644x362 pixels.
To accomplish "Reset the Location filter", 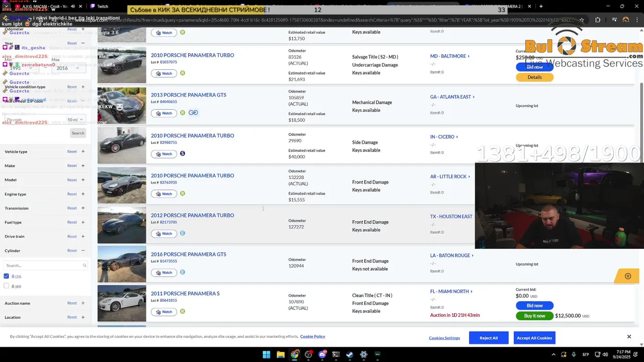I will [72, 317].
